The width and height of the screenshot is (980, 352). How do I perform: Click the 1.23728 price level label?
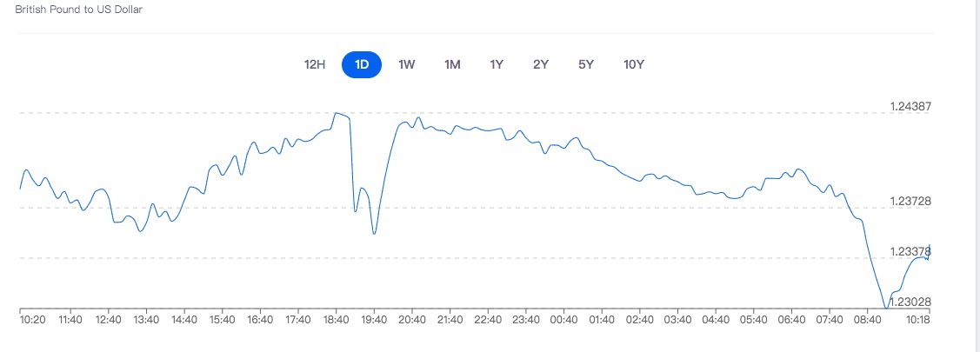coord(910,202)
